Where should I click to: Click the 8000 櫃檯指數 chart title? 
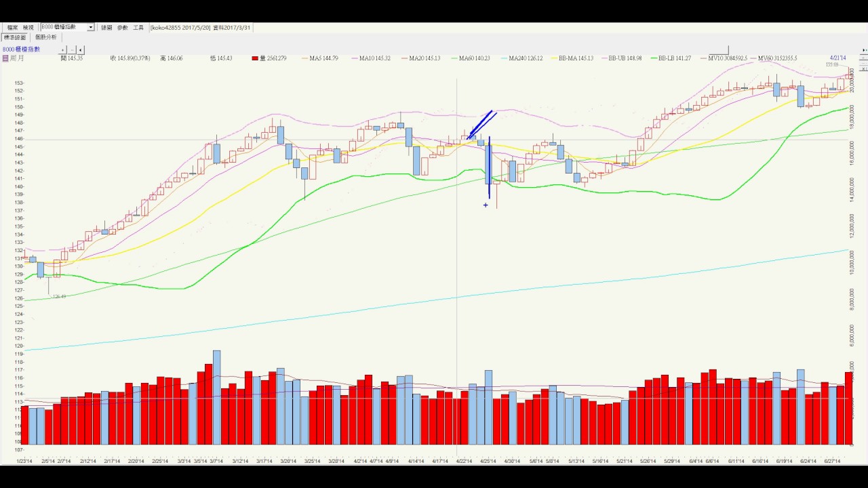coord(21,49)
